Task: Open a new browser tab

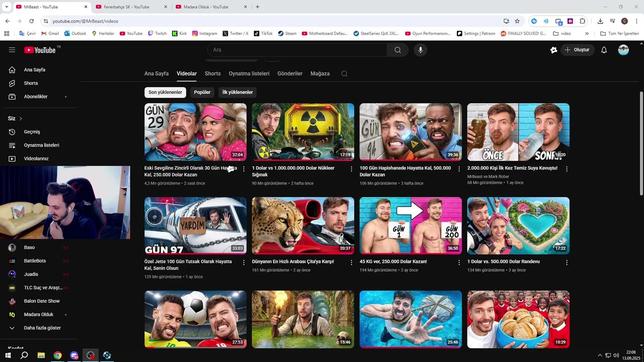Action: click(258, 7)
